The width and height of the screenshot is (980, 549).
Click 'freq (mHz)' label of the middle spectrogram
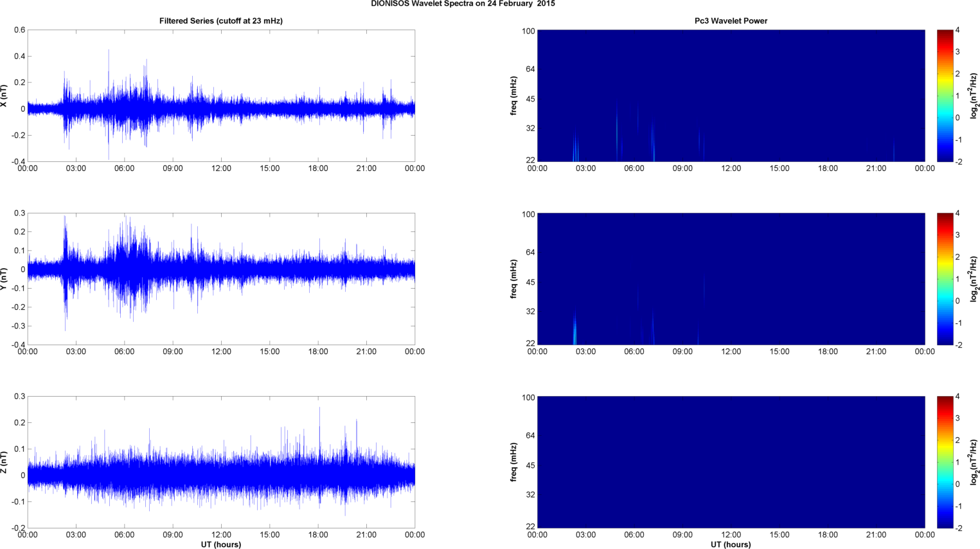(x=514, y=279)
